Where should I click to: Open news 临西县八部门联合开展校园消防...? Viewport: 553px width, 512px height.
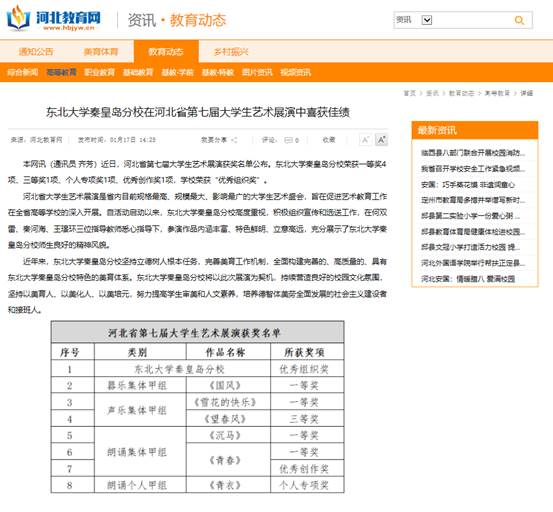[x=473, y=152]
